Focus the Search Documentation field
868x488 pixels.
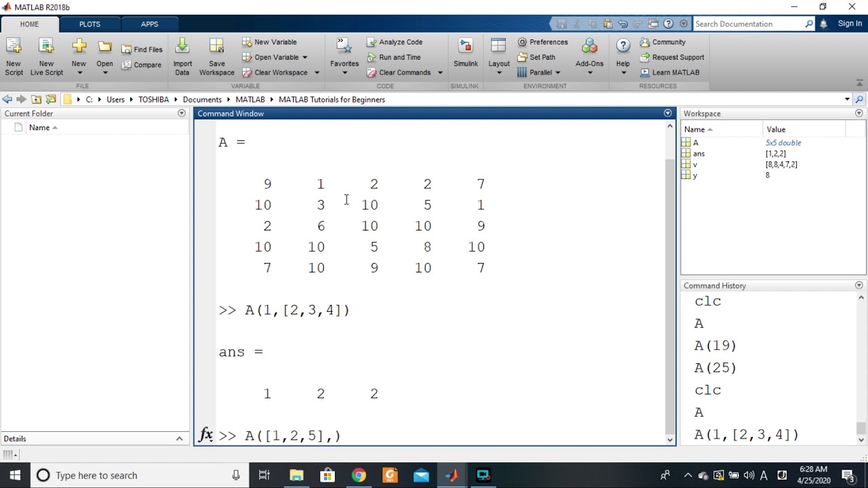pyautogui.click(x=749, y=24)
